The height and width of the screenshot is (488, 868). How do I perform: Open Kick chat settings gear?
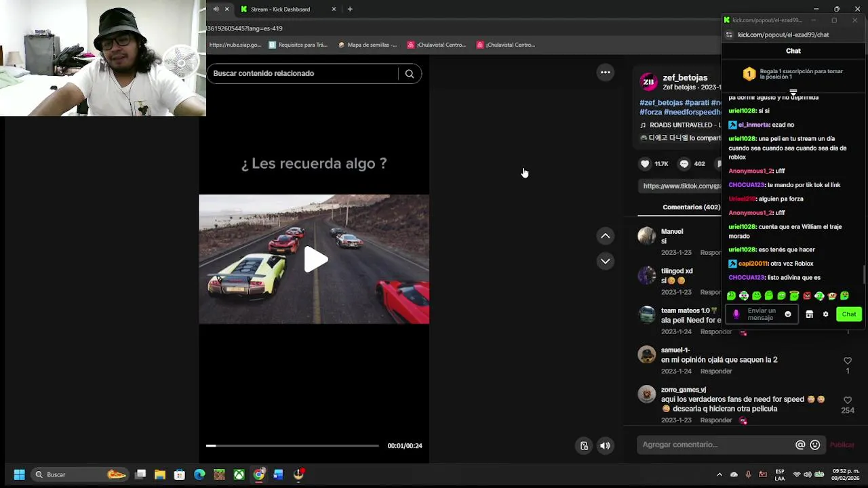point(825,314)
